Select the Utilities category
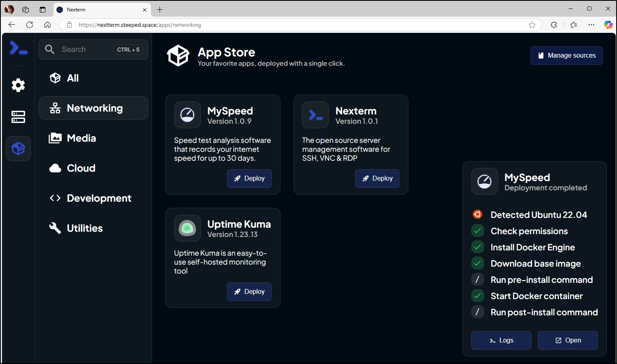This screenshot has width=617, height=364. coord(93,228)
